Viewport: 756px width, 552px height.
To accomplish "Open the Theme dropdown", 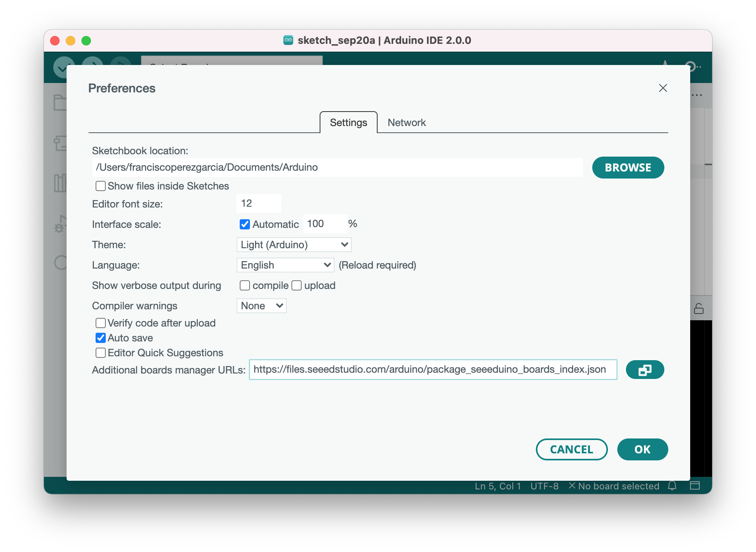I will pyautogui.click(x=294, y=245).
